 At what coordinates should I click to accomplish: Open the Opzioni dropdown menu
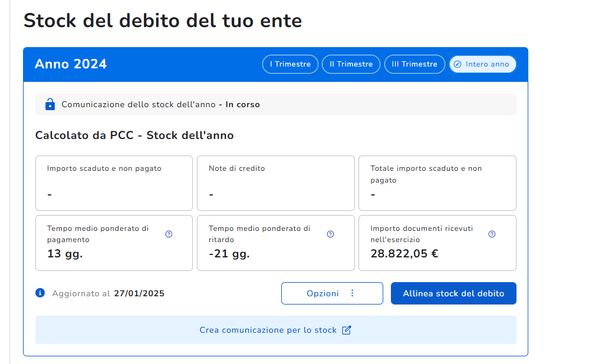[331, 293]
